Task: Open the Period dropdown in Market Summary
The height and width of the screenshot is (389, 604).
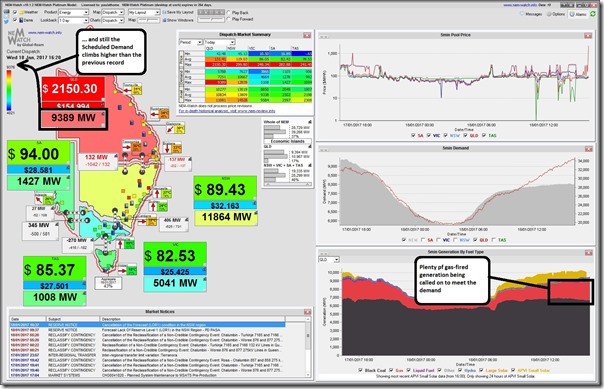Action: (191, 42)
